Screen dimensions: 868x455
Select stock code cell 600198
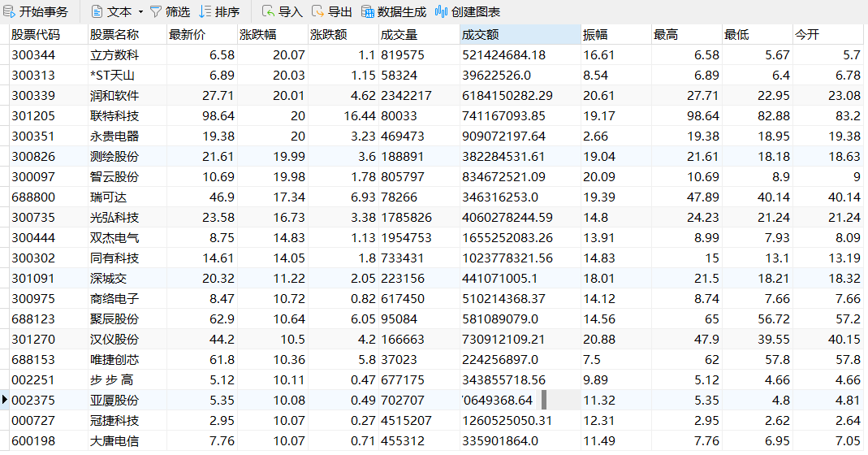click(x=49, y=441)
